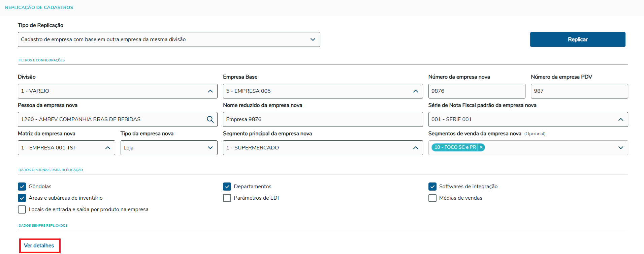
Task: Uncheck the Gôndolas checkbox
Action: pos(22,187)
